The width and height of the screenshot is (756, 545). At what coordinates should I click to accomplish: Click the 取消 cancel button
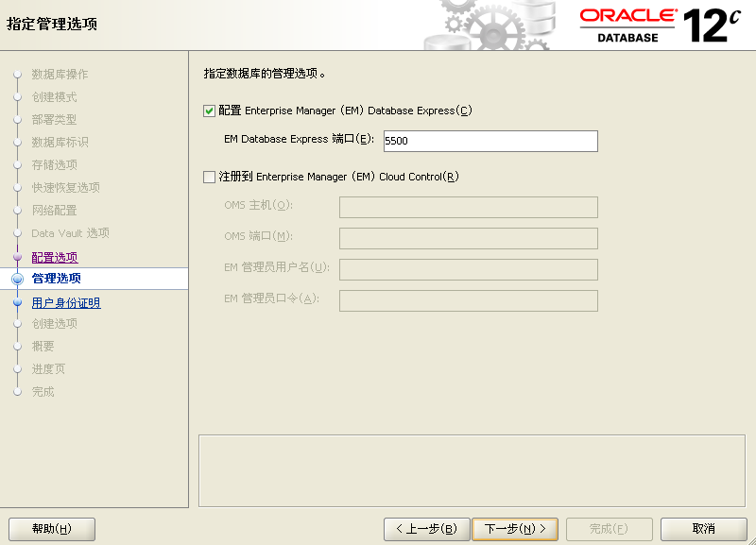pos(703,529)
